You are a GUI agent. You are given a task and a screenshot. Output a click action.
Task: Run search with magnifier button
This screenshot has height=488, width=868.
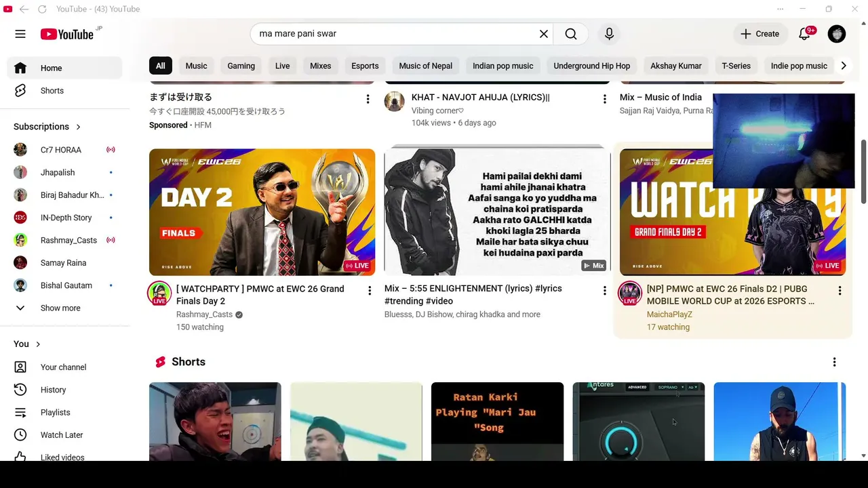(571, 34)
